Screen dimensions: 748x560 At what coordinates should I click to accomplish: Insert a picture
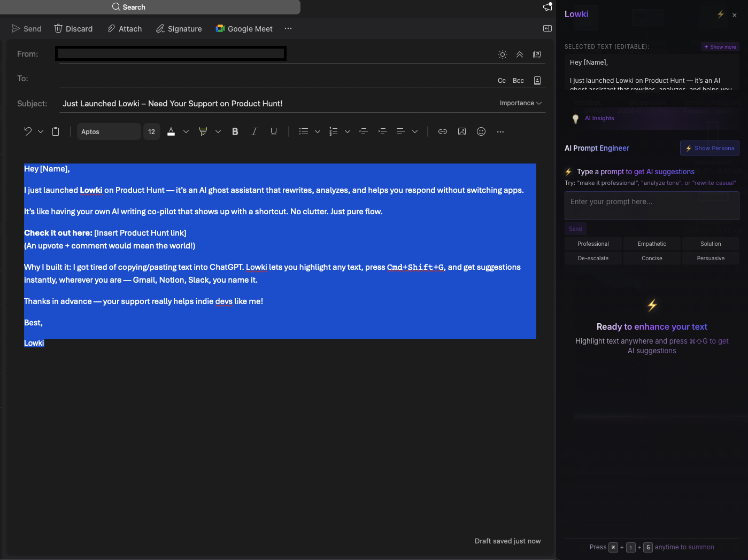point(462,131)
